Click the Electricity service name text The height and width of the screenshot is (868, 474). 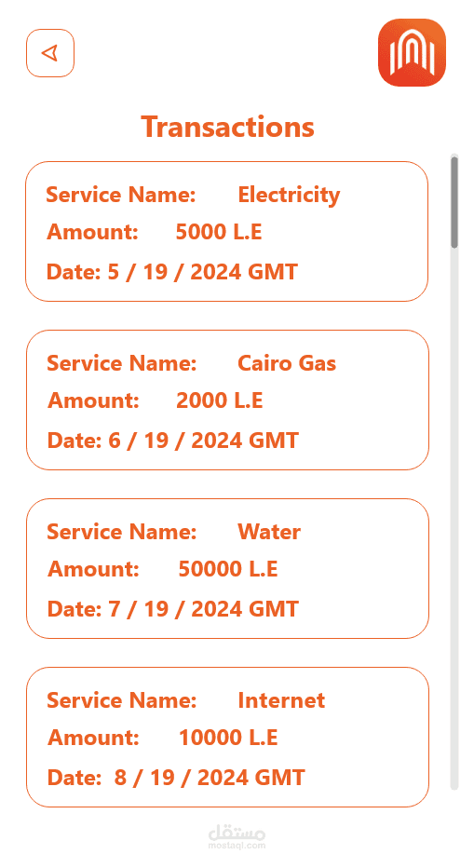[289, 196]
